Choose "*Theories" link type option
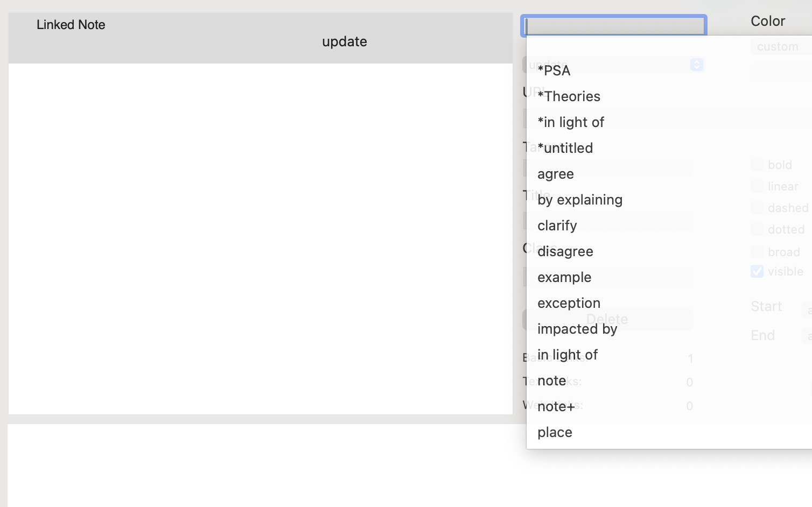Image resolution: width=812 pixels, height=507 pixels. click(569, 96)
